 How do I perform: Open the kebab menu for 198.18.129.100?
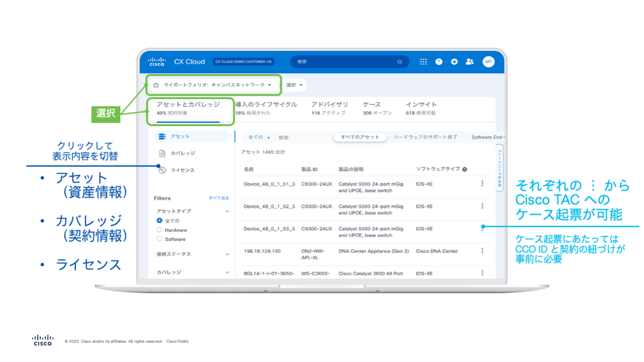pyautogui.click(x=482, y=251)
